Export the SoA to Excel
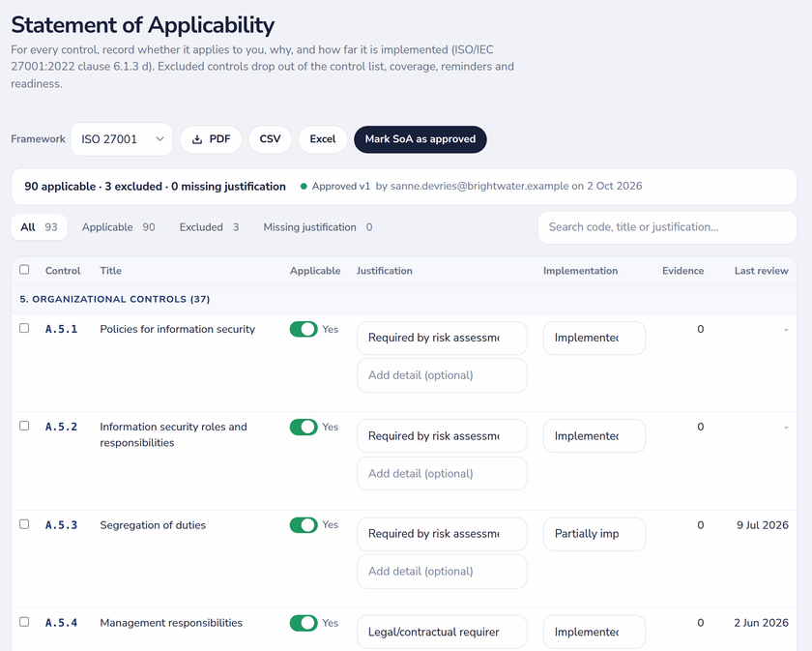The width and height of the screenshot is (812, 651). pyautogui.click(x=323, y=139)
